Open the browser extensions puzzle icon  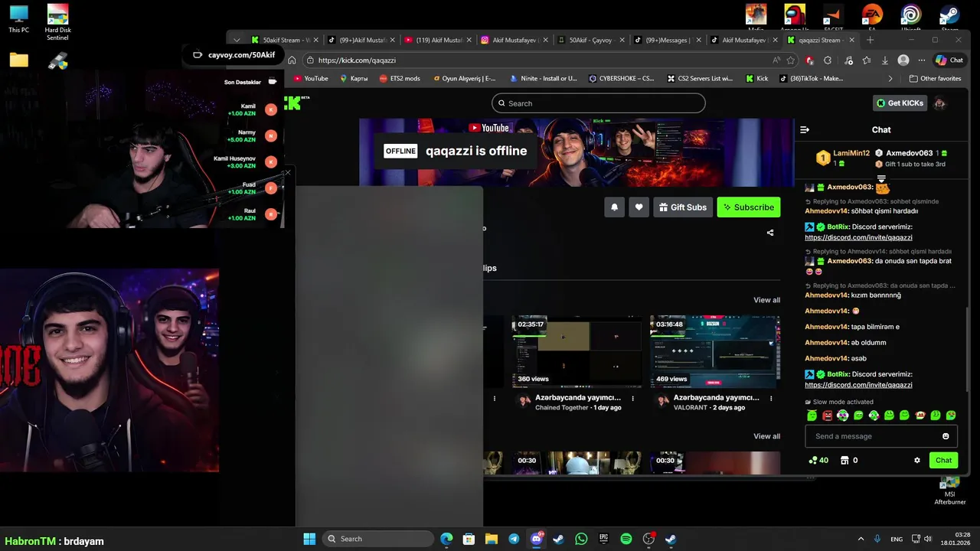[828, 60]
